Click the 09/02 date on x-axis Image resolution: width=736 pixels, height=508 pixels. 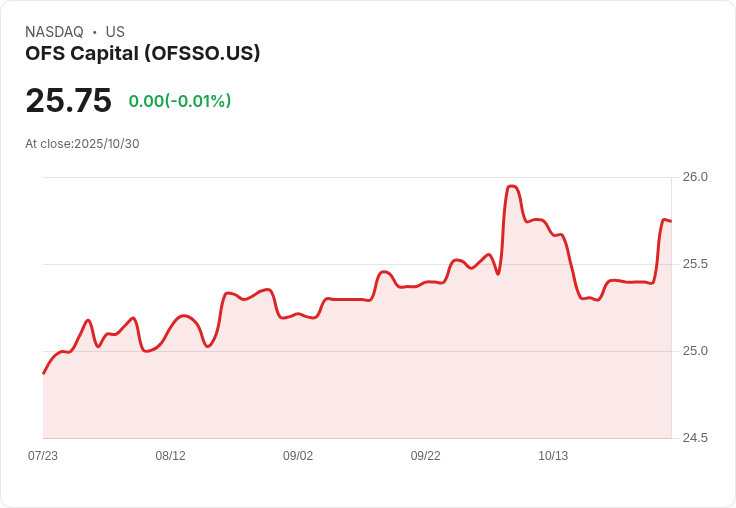coord(298,456)
